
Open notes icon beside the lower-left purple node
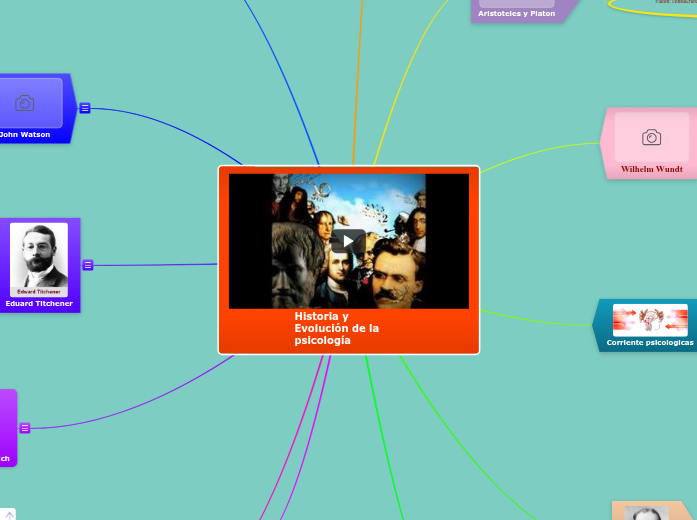25,428
